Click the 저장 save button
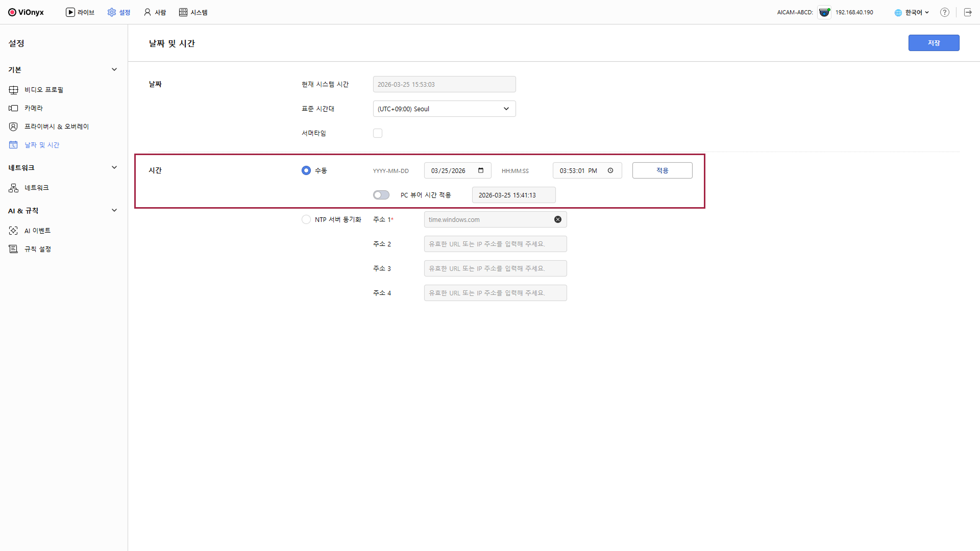This screenshot has height=551, width=980. point(934,43)
